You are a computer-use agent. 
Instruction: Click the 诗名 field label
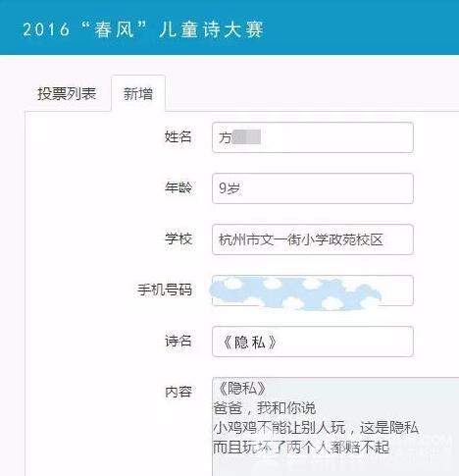pyautogui.click(x=178, y=341)
